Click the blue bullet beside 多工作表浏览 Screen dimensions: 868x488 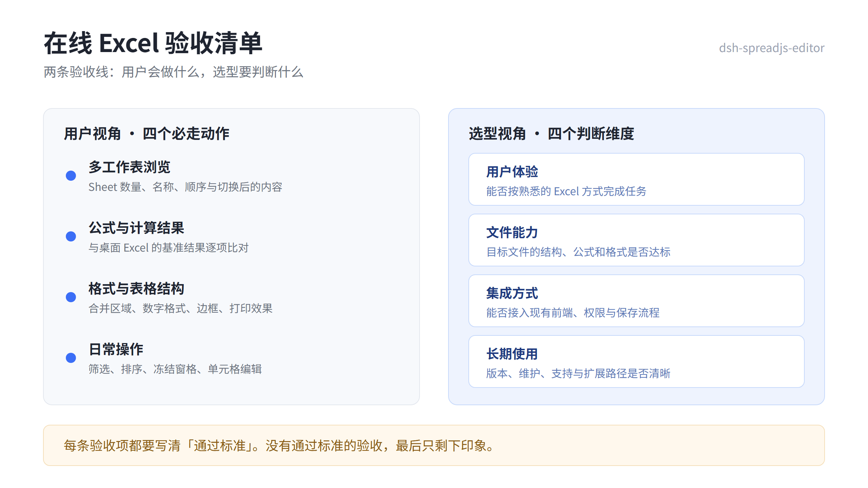coord(71,176)
